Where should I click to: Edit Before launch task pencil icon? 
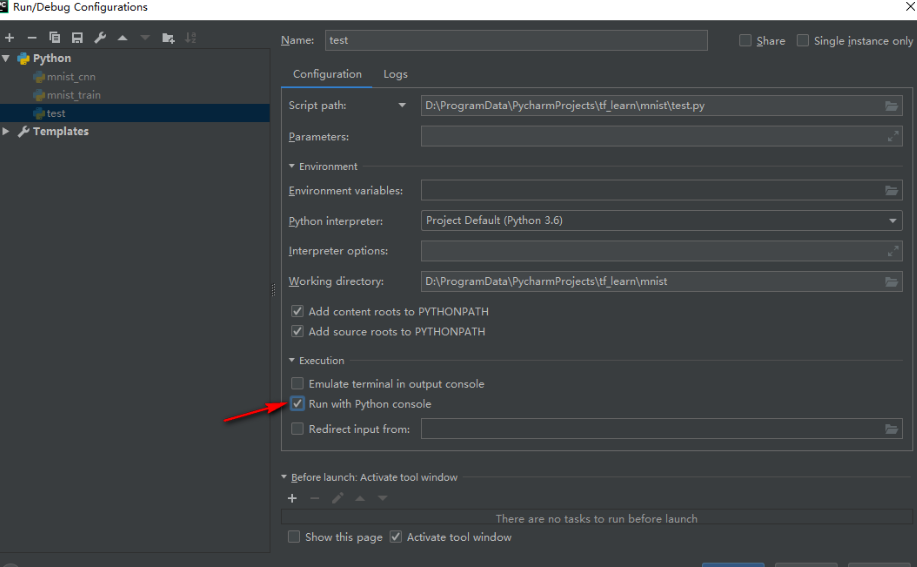coord(337,498)
